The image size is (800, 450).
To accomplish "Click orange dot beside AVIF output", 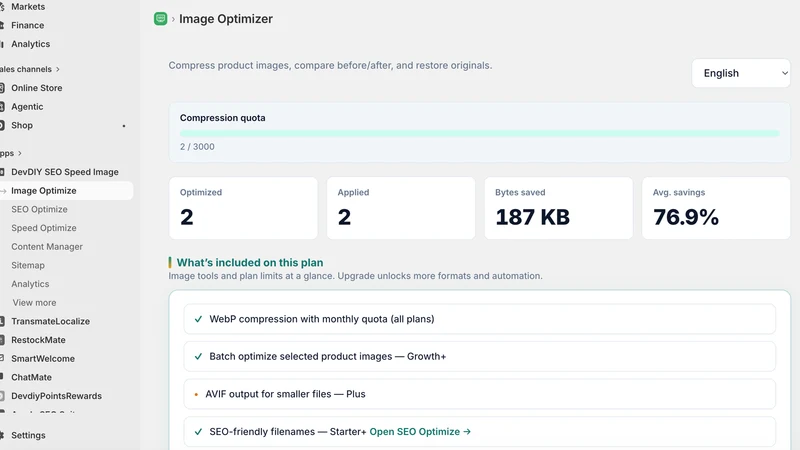I will pos(196,394).
